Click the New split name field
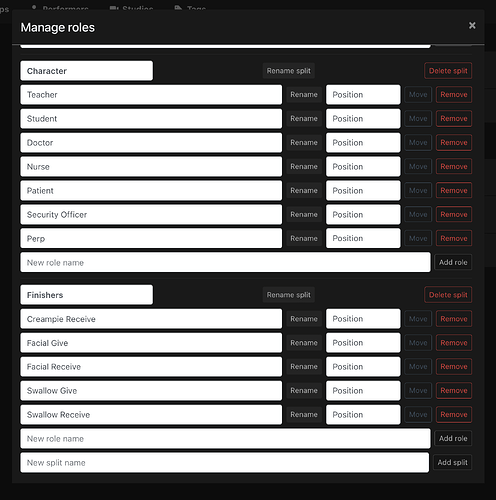 225,463
